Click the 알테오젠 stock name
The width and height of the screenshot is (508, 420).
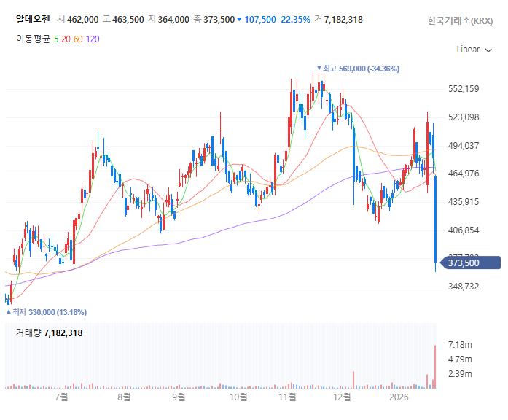tap(33, 19)
